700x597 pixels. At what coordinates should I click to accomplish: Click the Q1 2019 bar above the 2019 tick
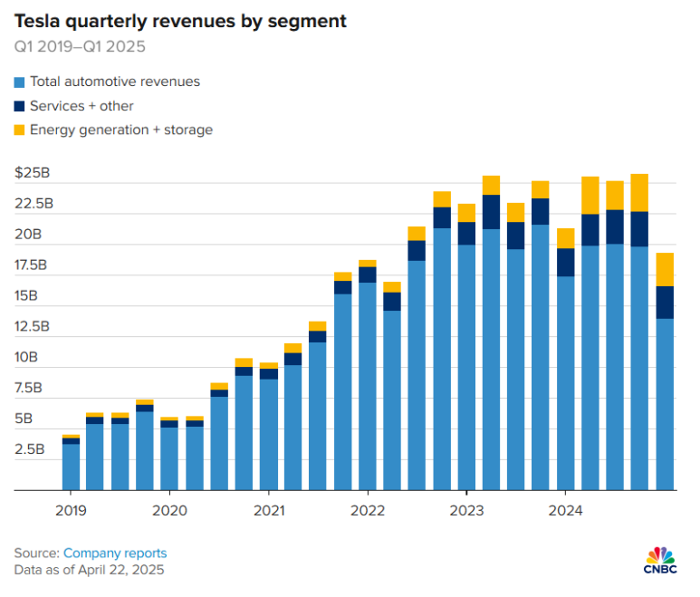[x=71, y=463]
